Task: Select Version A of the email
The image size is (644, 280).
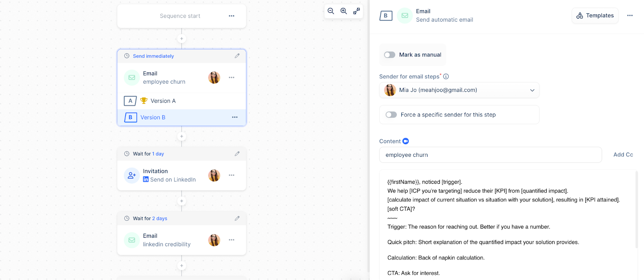Action: click(163, 101)
